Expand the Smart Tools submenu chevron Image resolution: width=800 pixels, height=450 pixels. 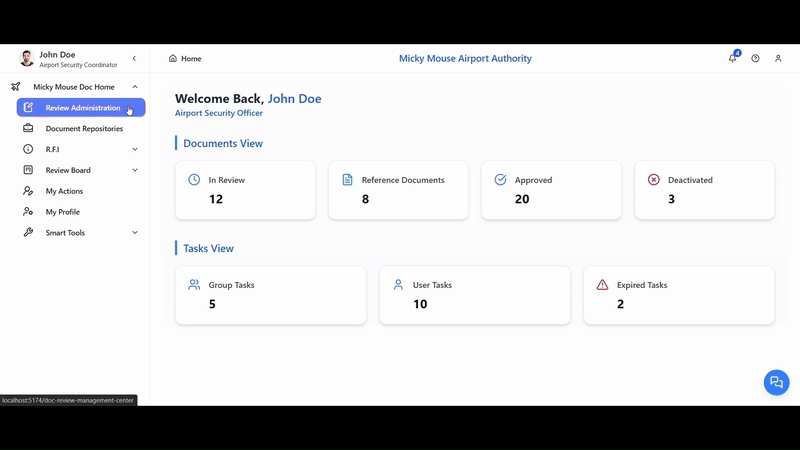click(x=135, y=233)
